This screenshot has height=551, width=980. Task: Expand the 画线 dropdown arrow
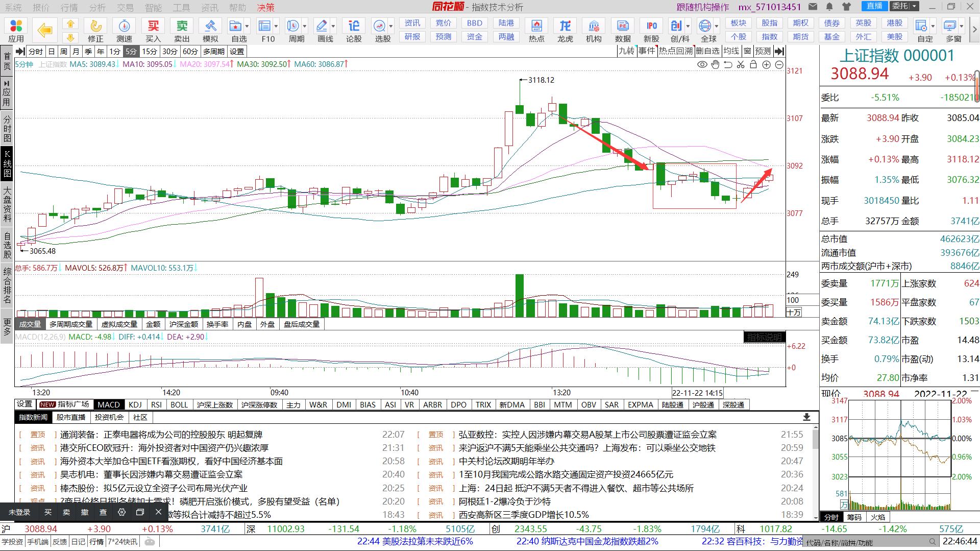click(x=333, y=26)
